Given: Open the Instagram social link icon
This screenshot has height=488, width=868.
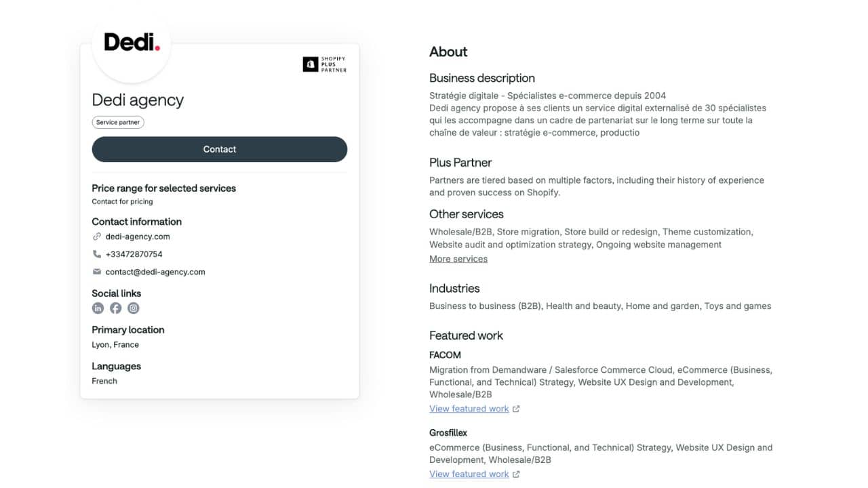Looking at the screenshot, I should (x=134, y=308).
